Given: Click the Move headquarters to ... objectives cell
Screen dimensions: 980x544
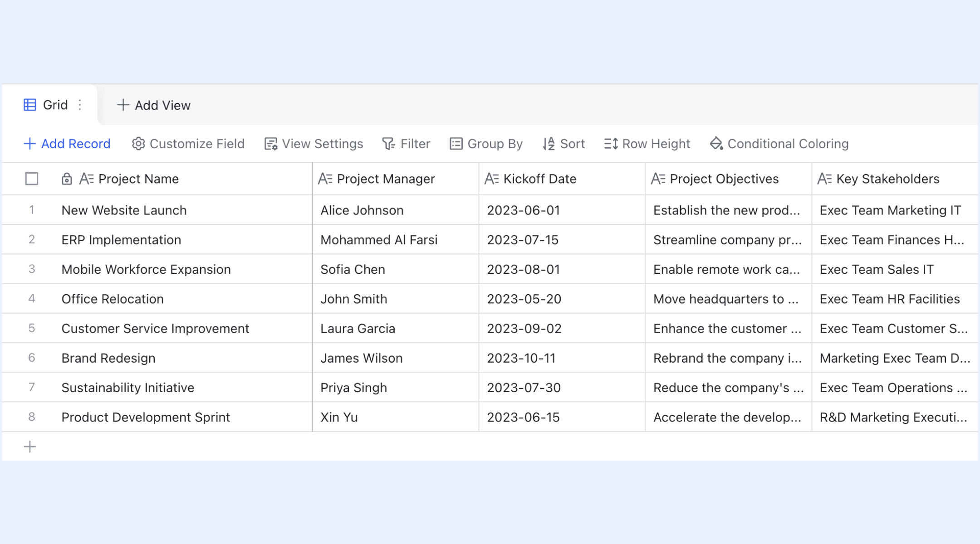Looking at the screenshot, I should click(x=729, y=299).
